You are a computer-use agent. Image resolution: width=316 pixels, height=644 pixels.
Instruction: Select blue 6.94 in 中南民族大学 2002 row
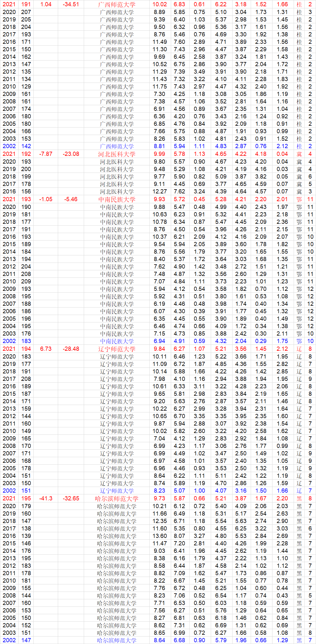160,341
